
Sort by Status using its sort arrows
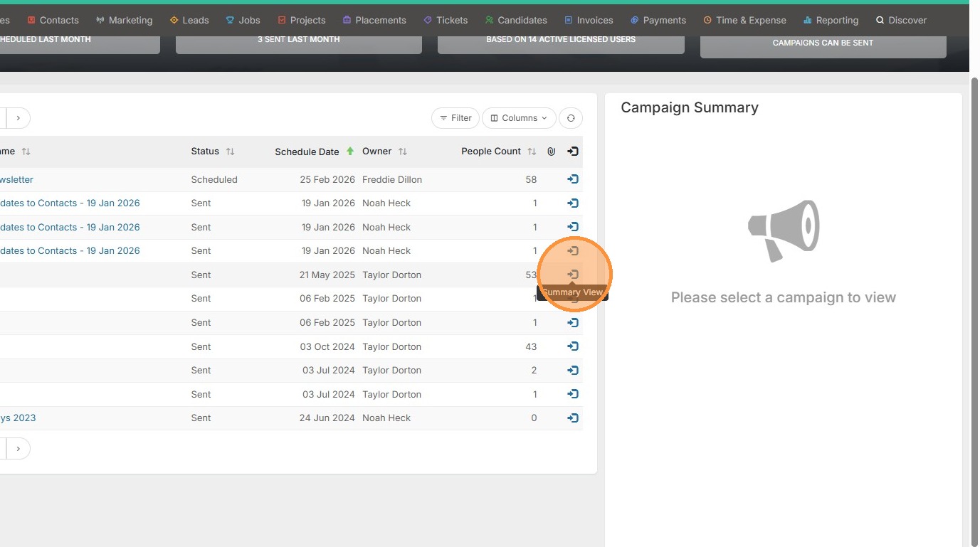coord(230,152)
